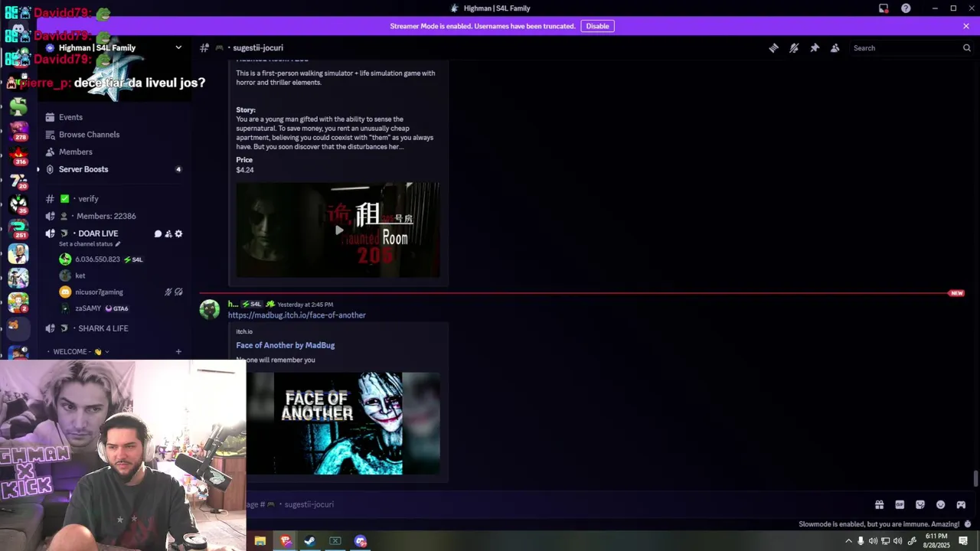Screen dimensions: 980x551
Task: Click the slowmode timer icon
Action: tap(968, 524)
